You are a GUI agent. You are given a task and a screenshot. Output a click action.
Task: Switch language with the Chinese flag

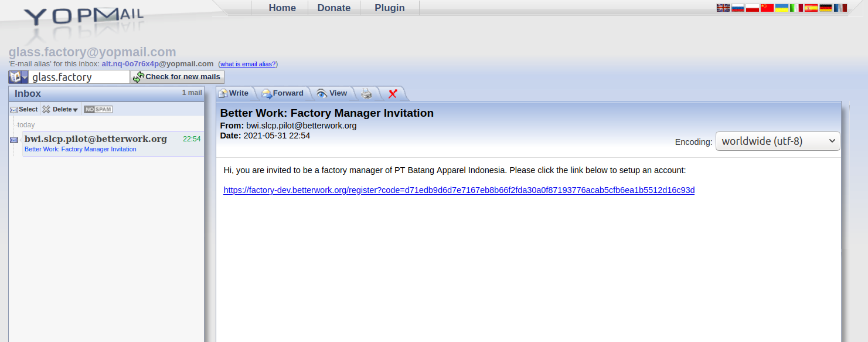pos(767,8)
